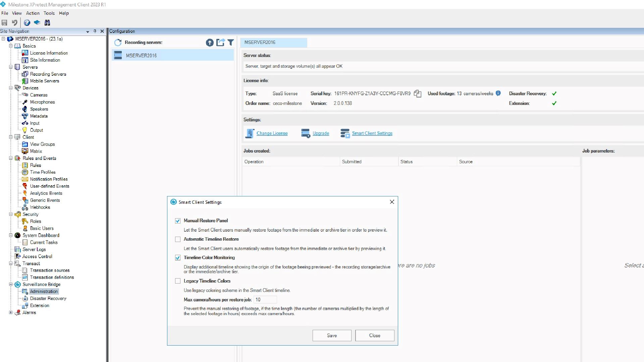The height and width of the screenshot is (362, 644).
Task: Collapse the Security tree node
Action: tap(11, 214)
